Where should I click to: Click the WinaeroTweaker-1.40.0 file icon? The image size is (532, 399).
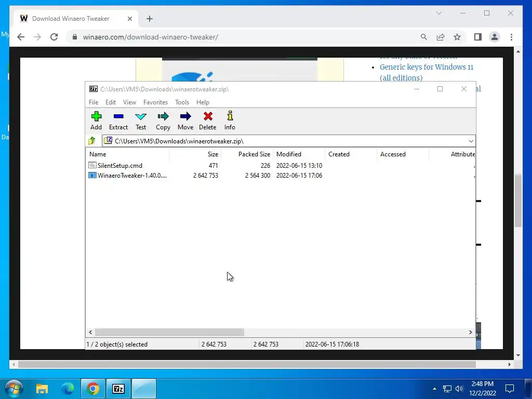(x=92, y=175)
